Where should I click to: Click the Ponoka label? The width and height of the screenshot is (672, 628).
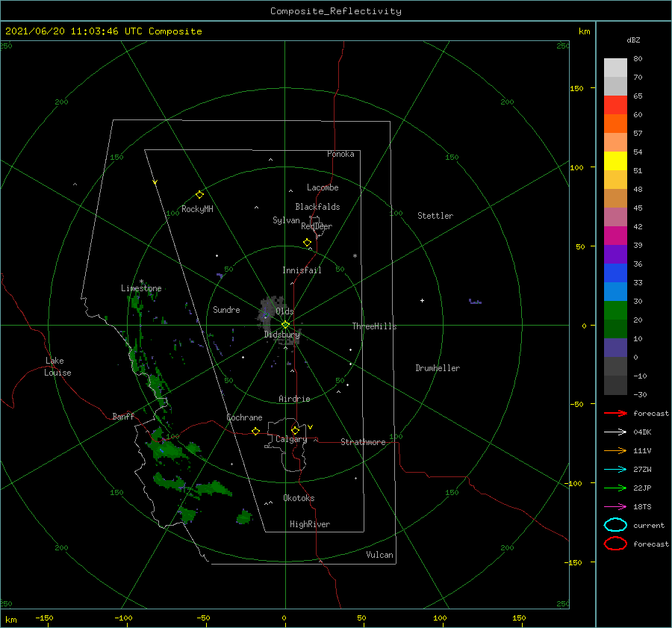340,154
